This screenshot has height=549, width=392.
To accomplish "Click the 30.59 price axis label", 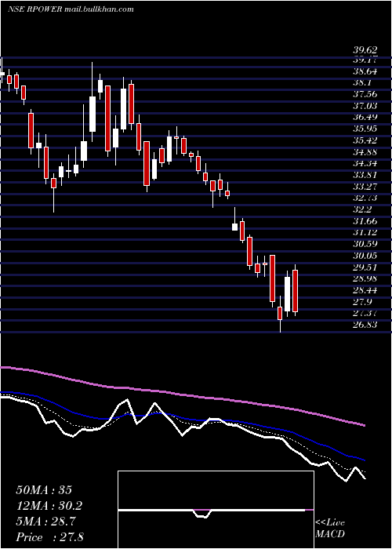I will (x=365, y=244).
